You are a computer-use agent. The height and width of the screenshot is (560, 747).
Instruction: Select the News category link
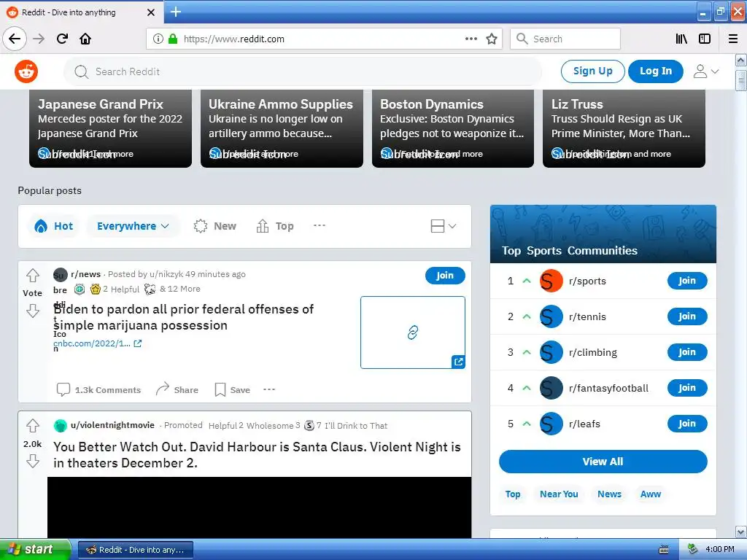tap(609, 494)
